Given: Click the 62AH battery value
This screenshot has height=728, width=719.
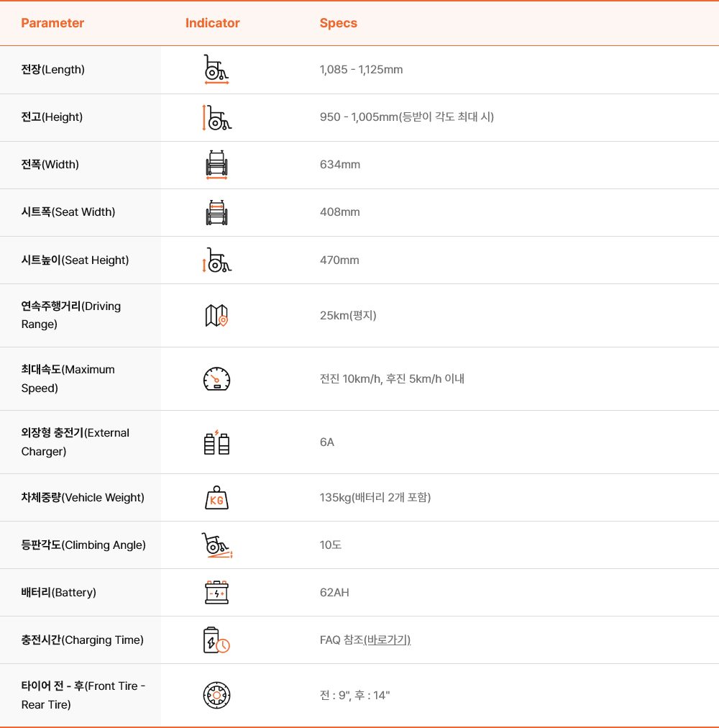Looking at the screenshot, I should [x=334, y=593].
